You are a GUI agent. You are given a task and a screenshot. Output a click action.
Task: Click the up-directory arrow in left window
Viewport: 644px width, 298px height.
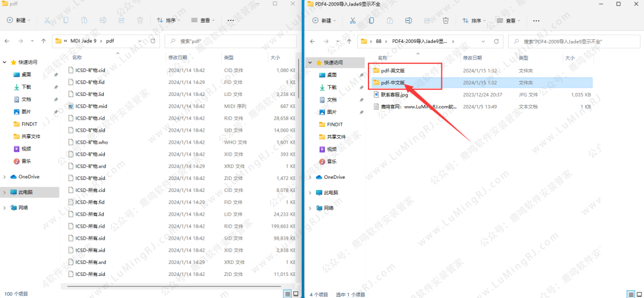44,41
